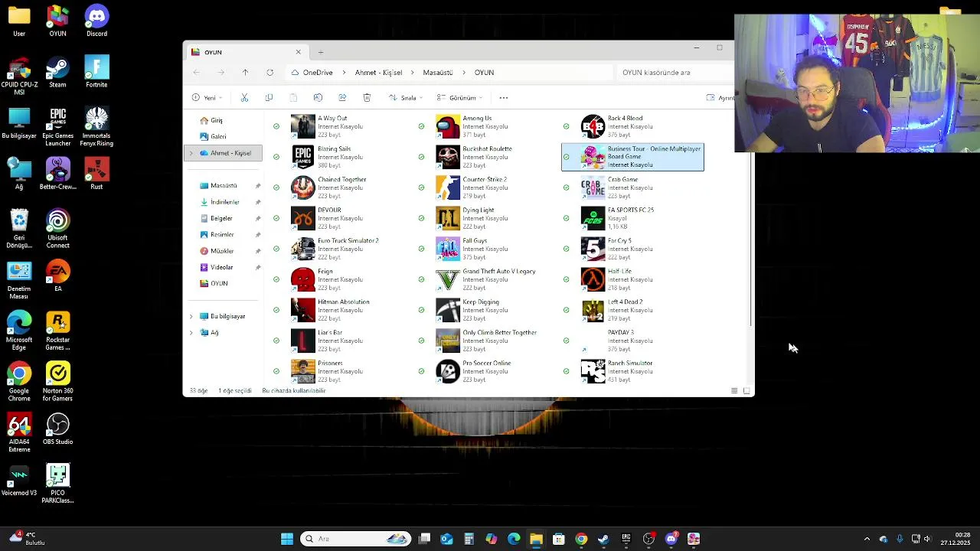Click Masaüstü in the address breadcrumb
This screenshot has width=980, height=551.
(x=438, y=73)
